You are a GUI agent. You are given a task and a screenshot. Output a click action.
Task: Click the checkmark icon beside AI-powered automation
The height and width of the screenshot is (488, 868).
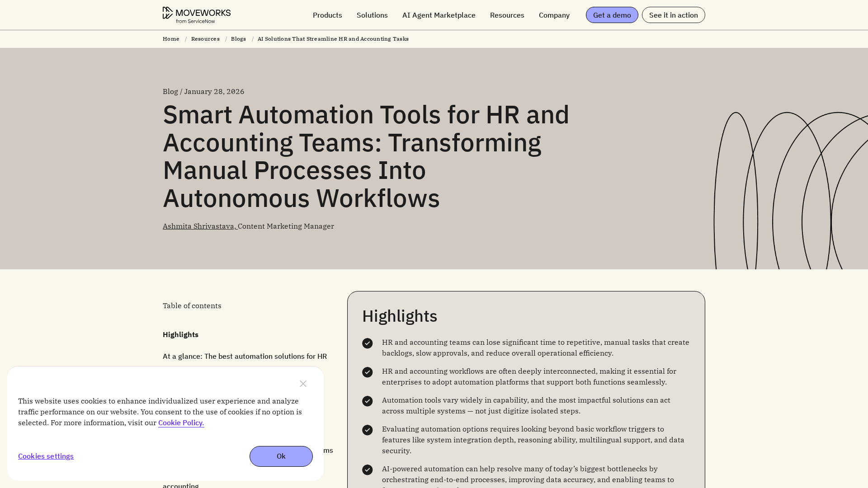pos(368,470)
